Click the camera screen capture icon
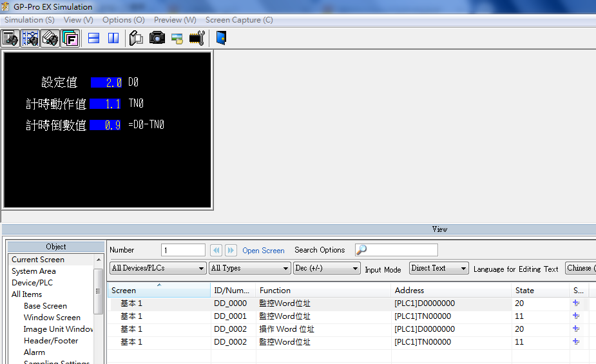The image size is (596, 364). click(157, 38)
